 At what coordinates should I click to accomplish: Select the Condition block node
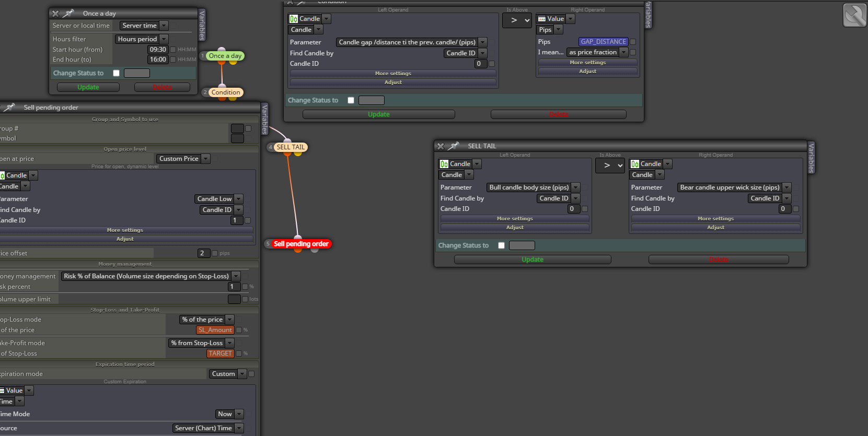click(226, 92)
